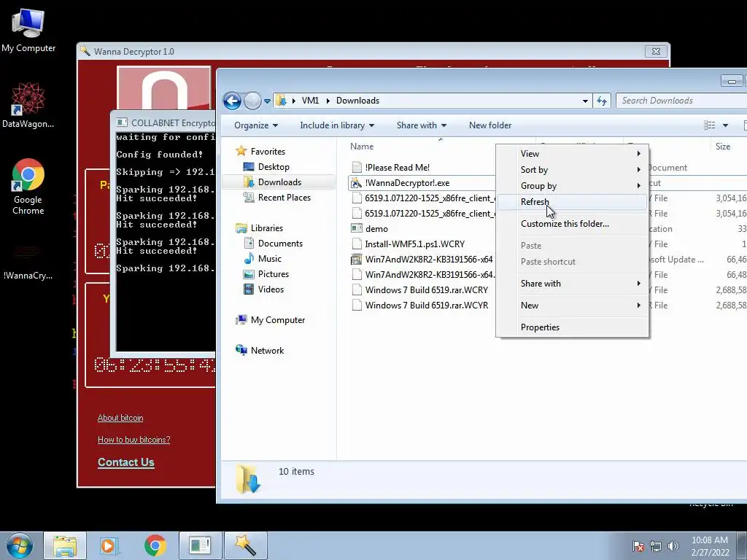
Task: Select the Install-WMF5.1.ps1.WCRY file
Action: (x=414, y=244)
